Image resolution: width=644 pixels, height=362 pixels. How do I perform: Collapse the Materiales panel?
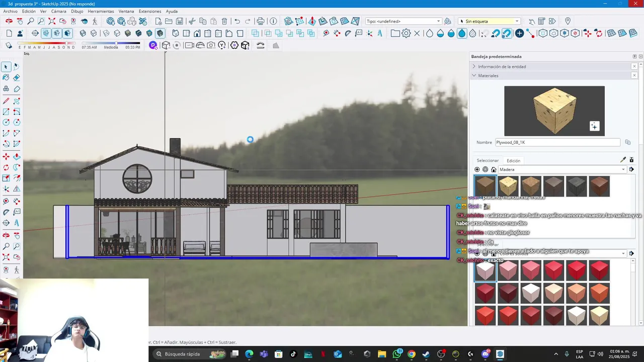coord(473,75)
